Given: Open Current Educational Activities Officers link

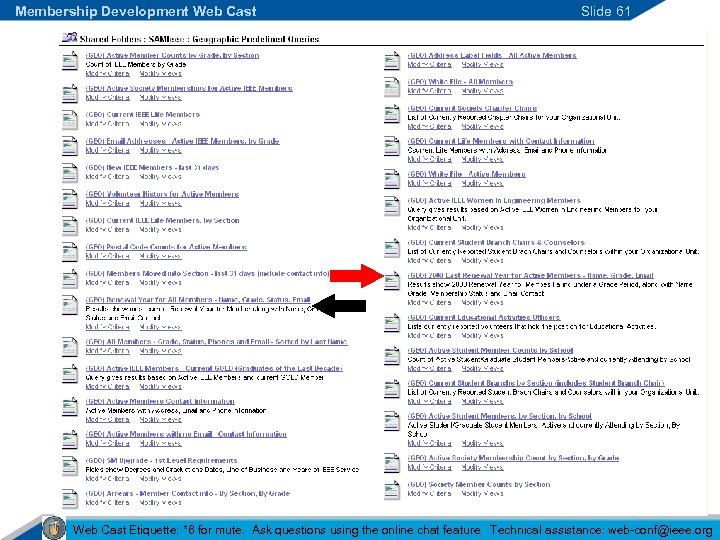Looking at the screenshot, I should [484, 318].
